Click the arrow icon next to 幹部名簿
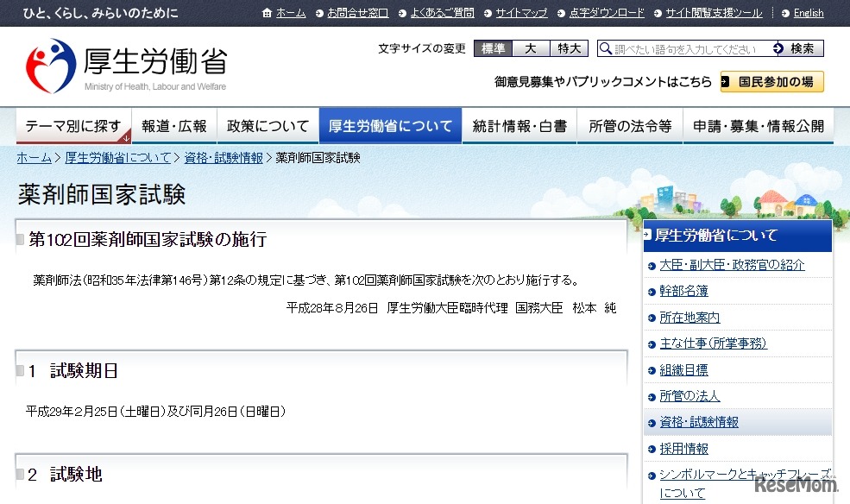This screenshot has width=850, height=504. 651,290
